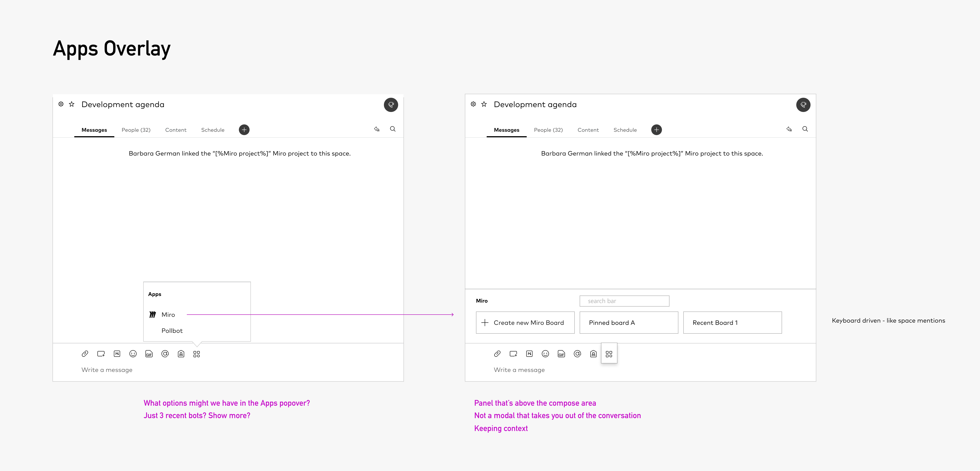
Task: Click apps grid icon beneath Apps popover
Action: (196, 353)
